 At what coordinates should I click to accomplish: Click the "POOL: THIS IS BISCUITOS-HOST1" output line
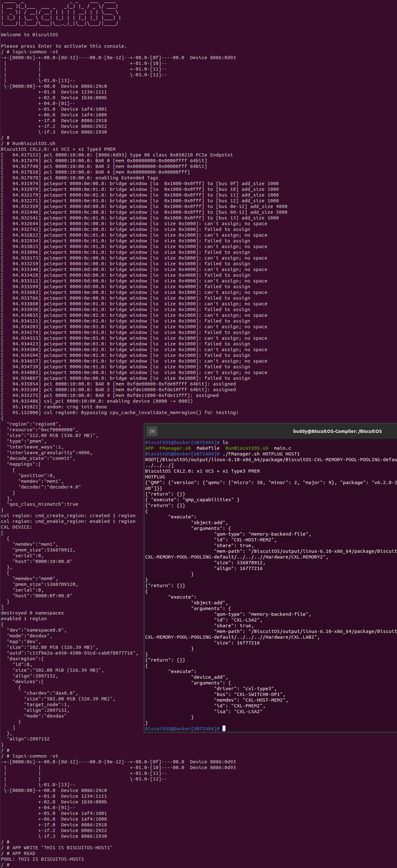(x=42, y=859)
